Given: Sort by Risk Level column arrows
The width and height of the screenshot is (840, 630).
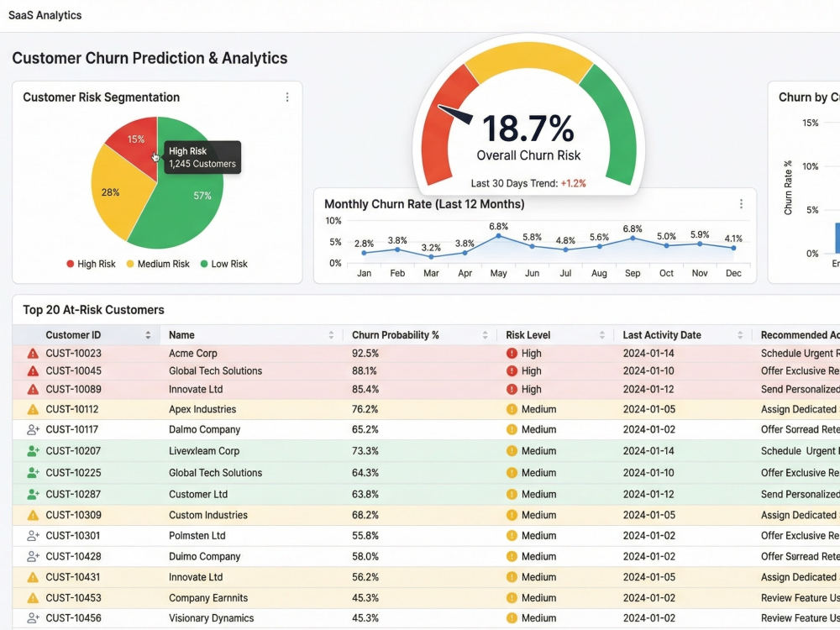Looking at the screenshot, I should click(602, 335).
